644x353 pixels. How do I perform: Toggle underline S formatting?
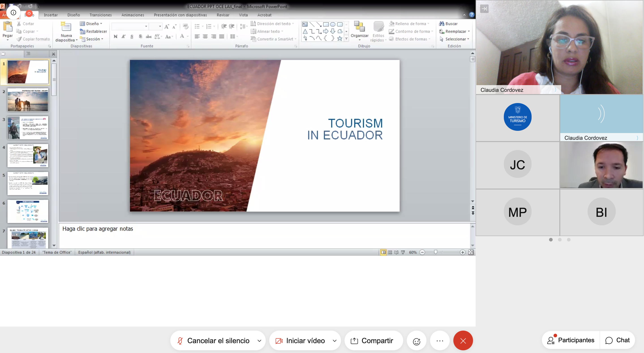coord(132,37)
